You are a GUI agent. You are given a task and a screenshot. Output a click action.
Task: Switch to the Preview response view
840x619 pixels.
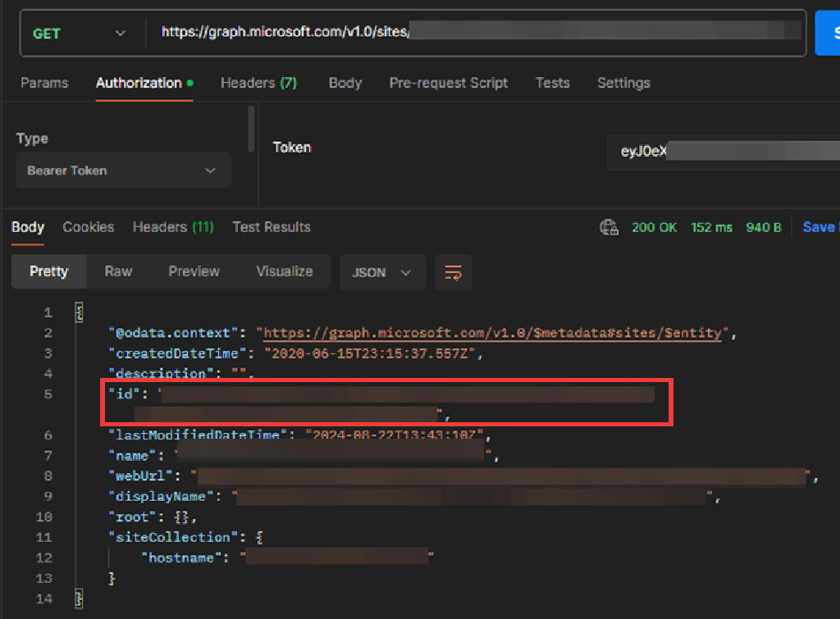[194, 271]
